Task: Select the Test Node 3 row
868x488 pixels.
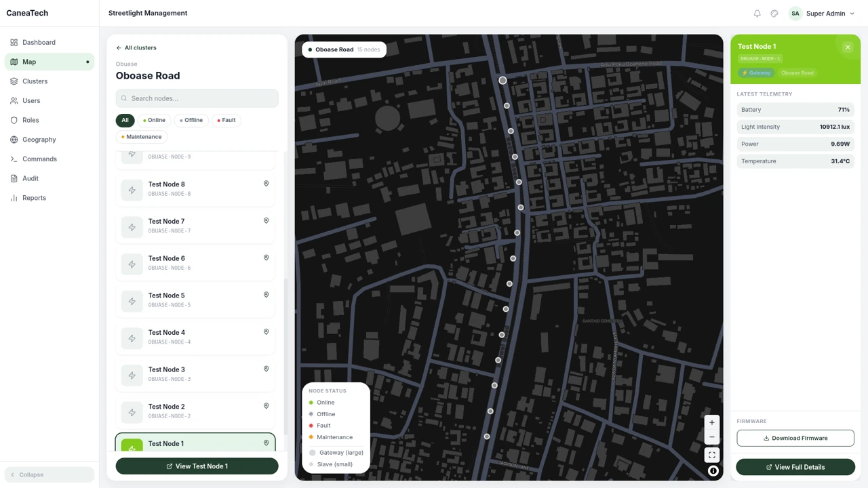Action: 195,374
